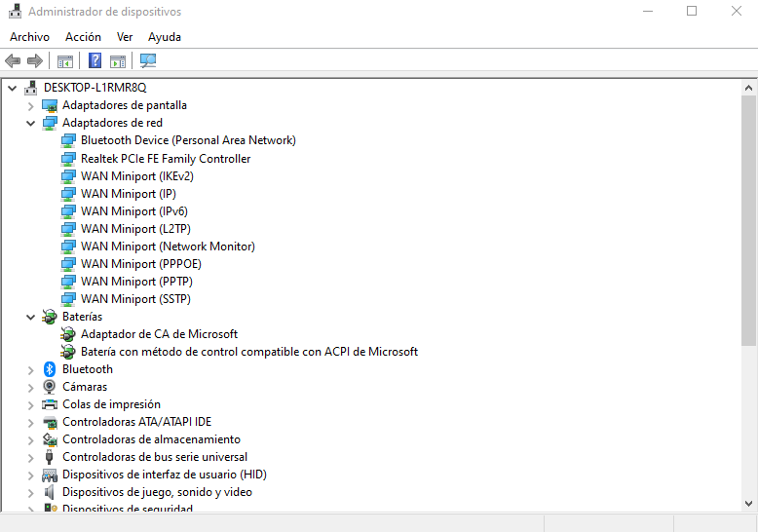Click the Dispositivos de interfaz de usuario icon

click(x=50, y=475)
